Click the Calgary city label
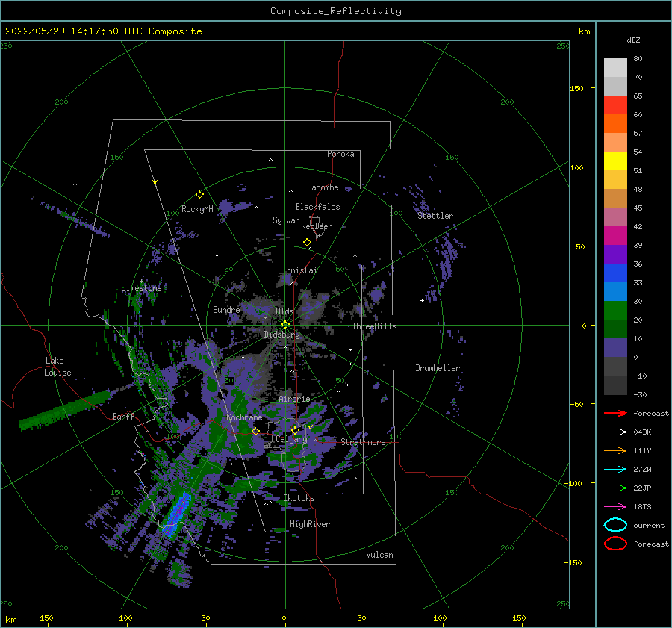Image resolution: width=672 pixels, height=628 pixels. click(291, 439)
